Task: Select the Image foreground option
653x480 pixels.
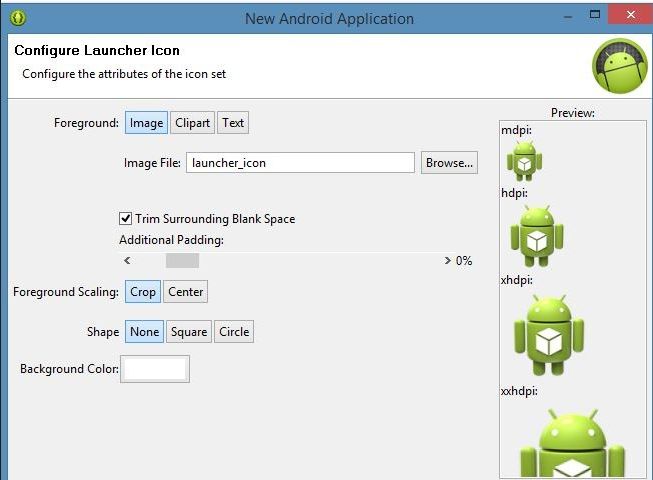Action: click(x=146, y=123)
